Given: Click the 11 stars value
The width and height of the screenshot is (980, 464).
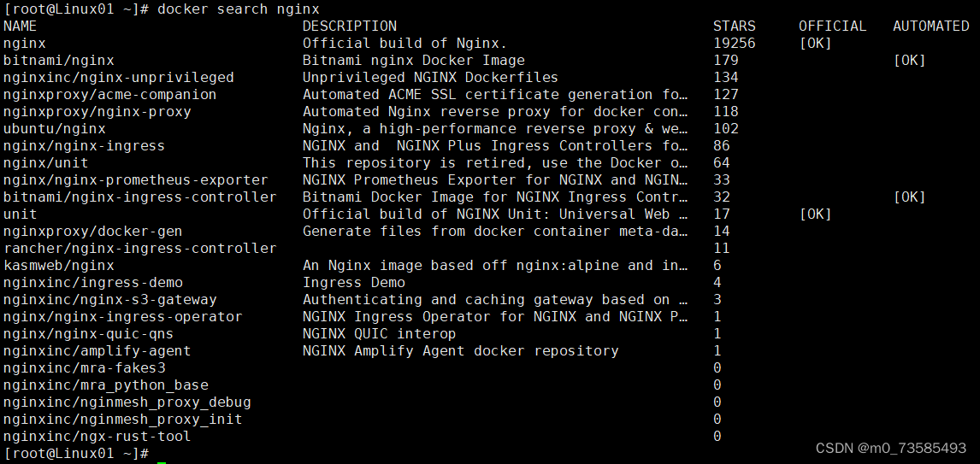Looking at the screenshot, I should pos(721,249).
